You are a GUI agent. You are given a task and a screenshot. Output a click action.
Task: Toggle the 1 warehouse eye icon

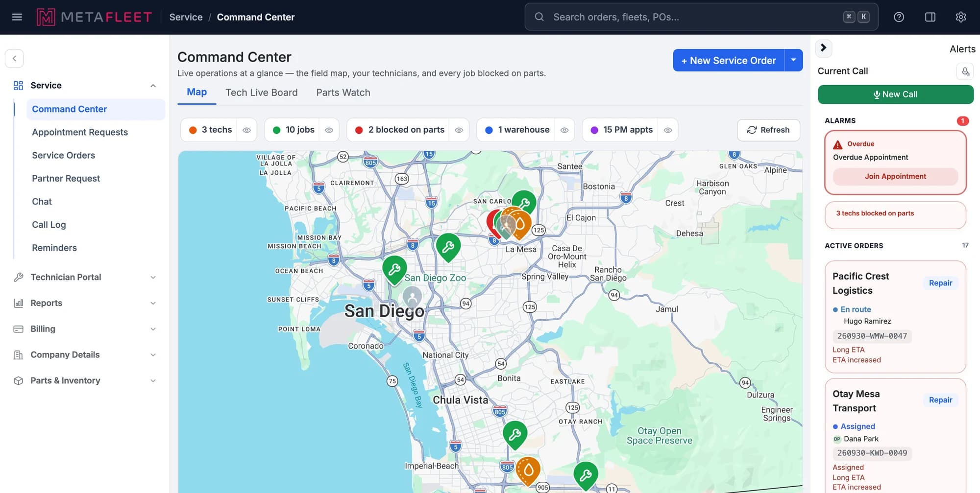tap(564, 130)
